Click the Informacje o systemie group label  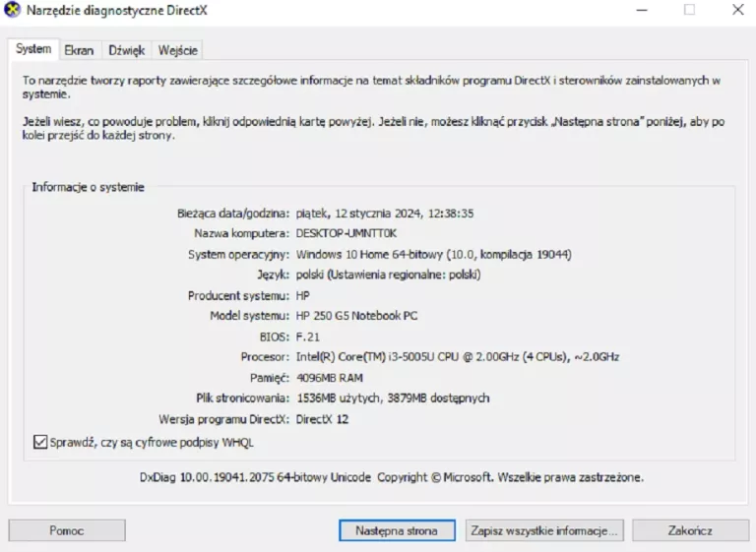coord(89,187)
